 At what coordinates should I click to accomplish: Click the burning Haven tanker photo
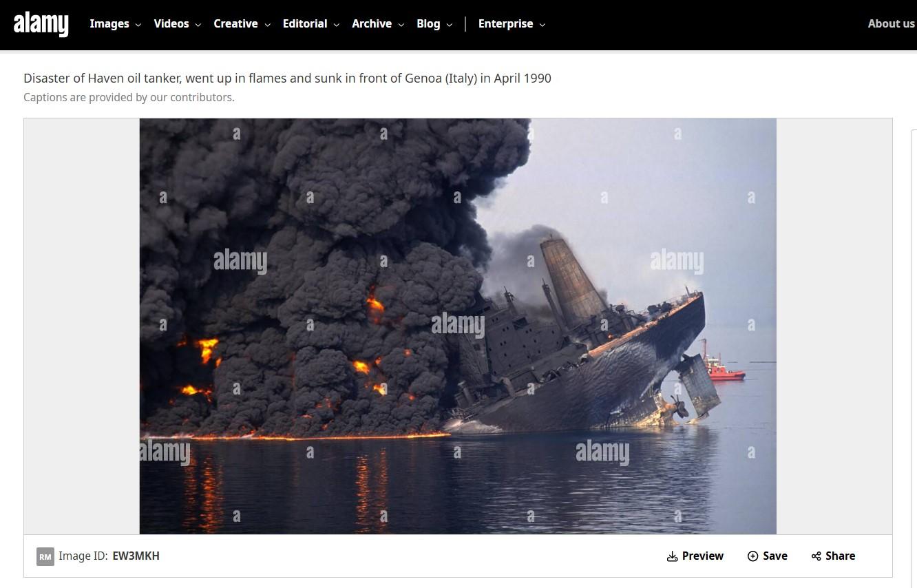coord(458,326)
